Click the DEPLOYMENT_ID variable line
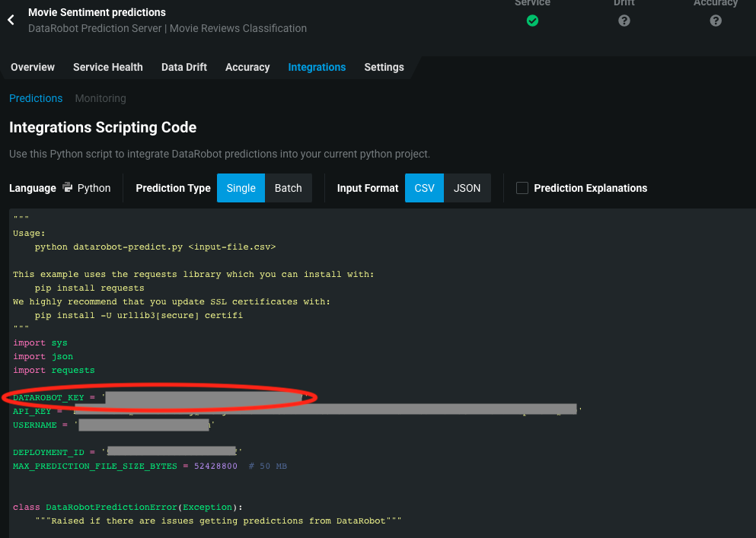Viewport: 756px width, 538px height. tap(127, 452)
